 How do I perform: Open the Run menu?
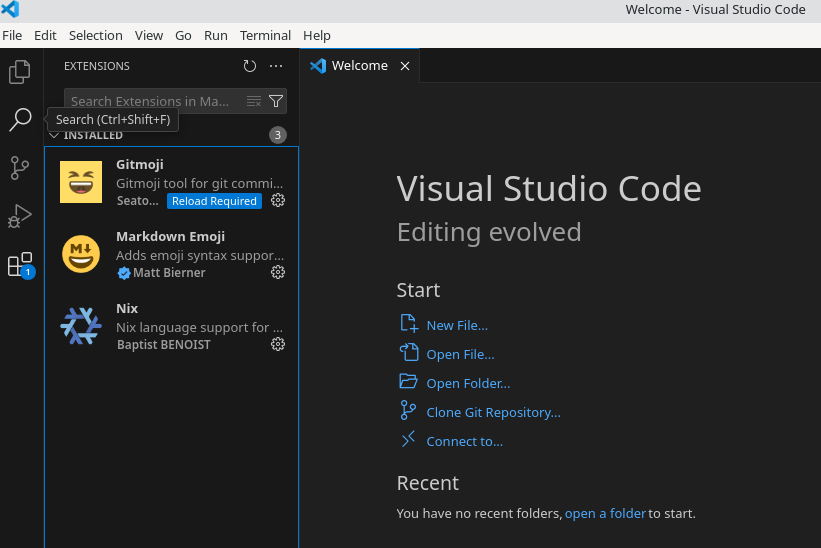(x=216, y=36)
